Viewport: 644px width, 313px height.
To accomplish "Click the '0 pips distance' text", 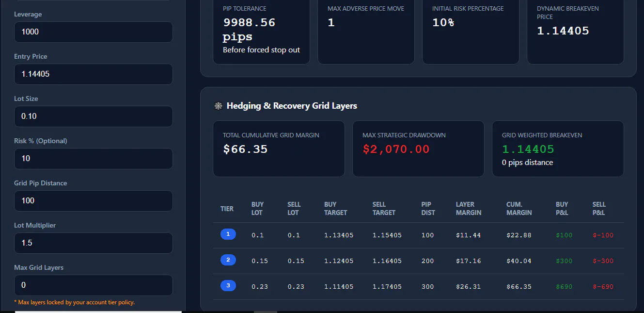I will (527, 163).
